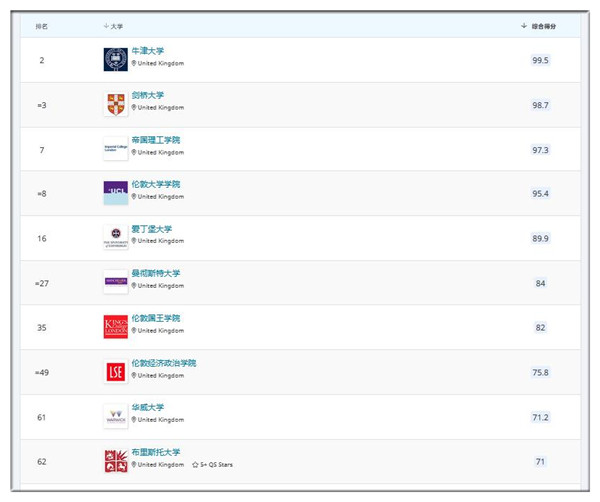Click rank =27 in Manchester row
The image size is (600, 502).
42,284
